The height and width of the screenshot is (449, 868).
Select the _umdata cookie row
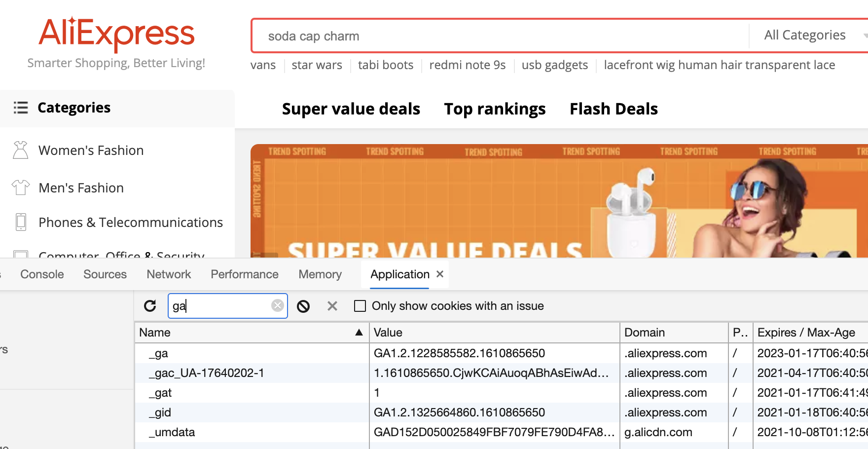pos(502,432)
